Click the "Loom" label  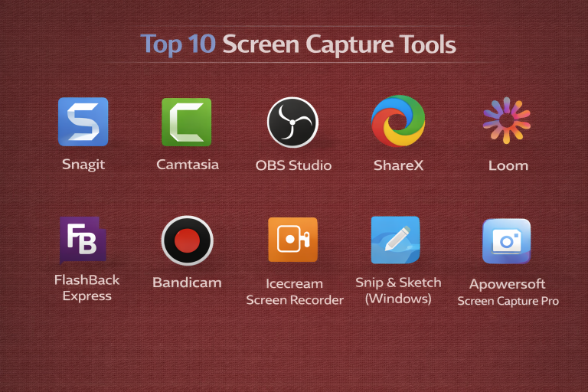[x=508, y=166]
